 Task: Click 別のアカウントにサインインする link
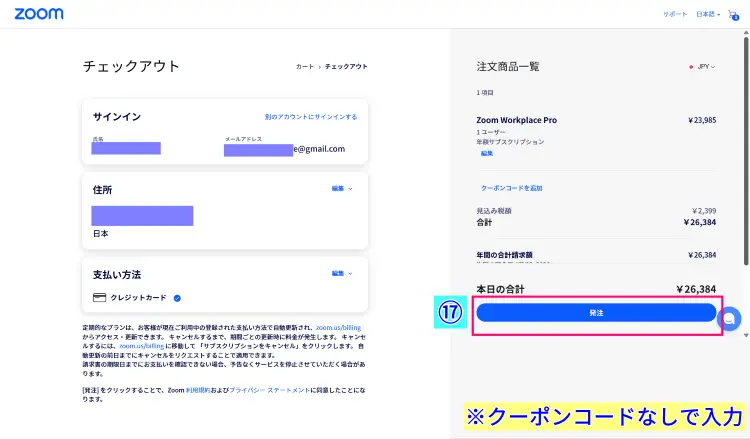[311, 117]
